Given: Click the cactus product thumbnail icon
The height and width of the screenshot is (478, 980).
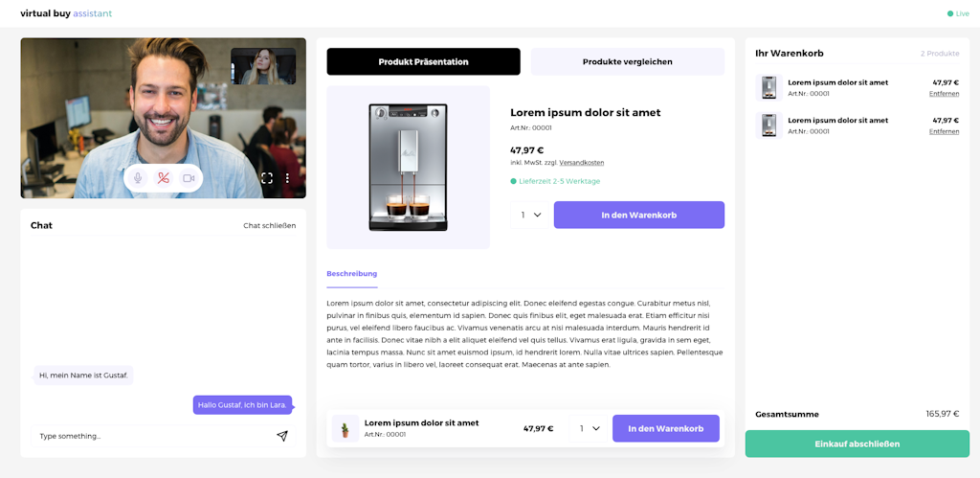Looking at the screenshot, I should [x=345, y=428].
